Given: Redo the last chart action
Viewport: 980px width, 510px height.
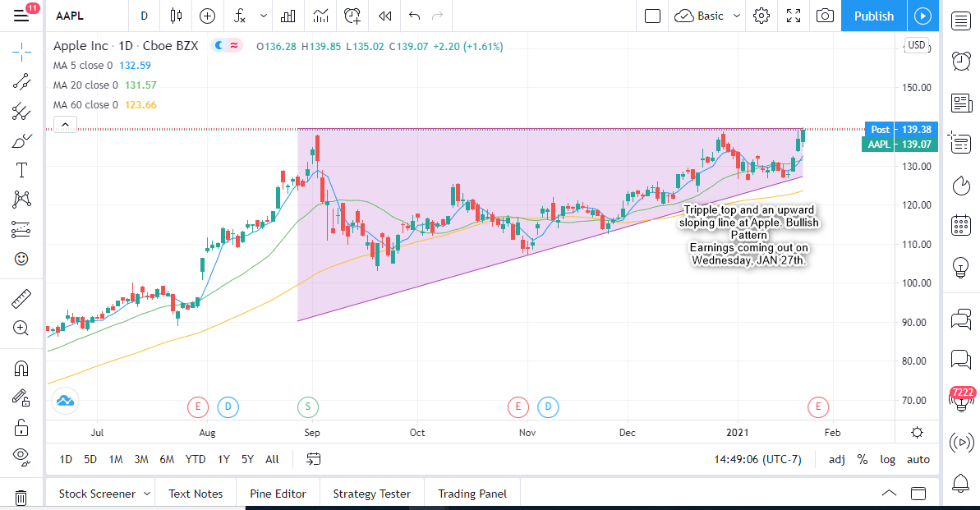Looking at the screenshot, I should (438, 16).
